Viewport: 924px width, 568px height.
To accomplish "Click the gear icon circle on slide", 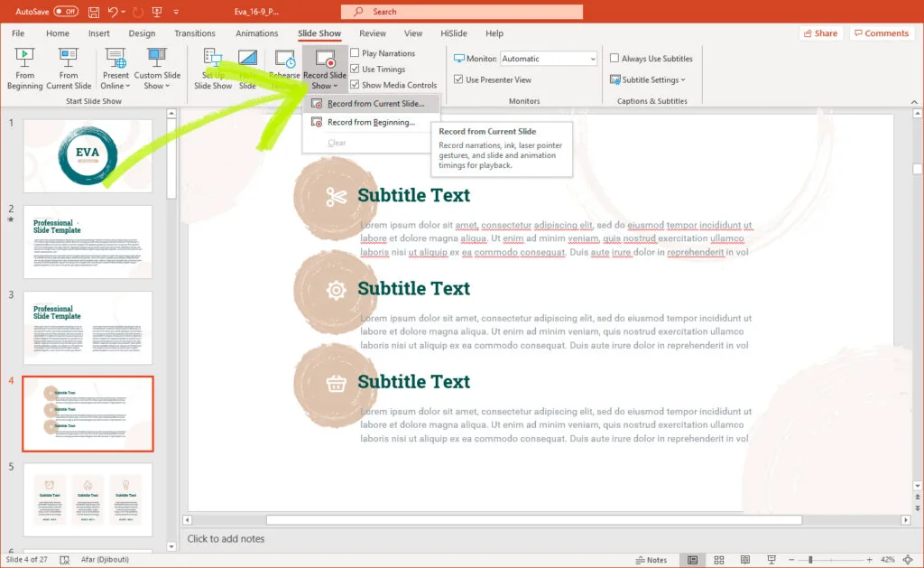I will click(x=336, y=290).
